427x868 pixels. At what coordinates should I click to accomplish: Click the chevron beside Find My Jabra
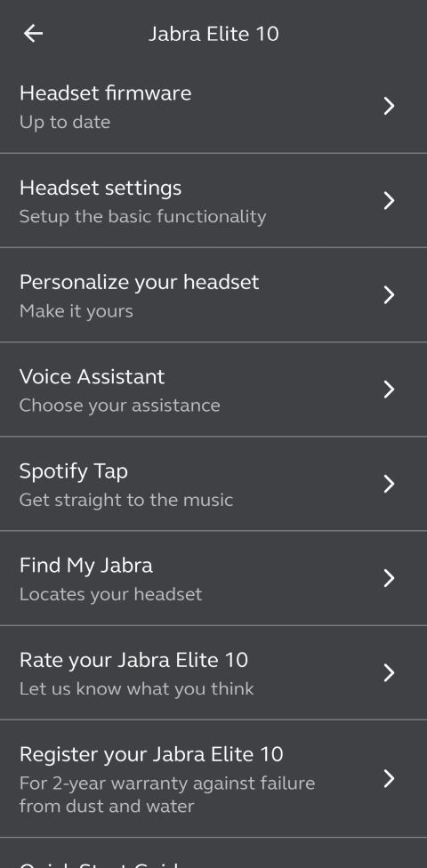click(x=390, y=578)
